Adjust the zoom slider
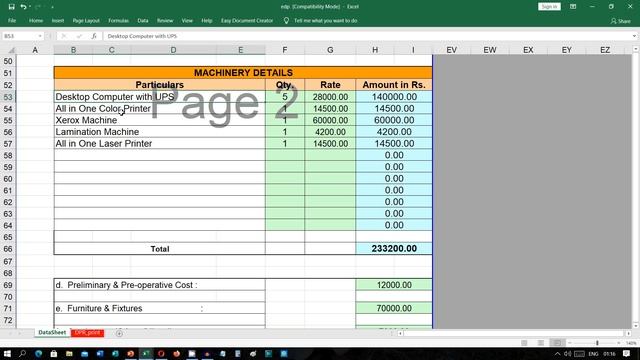 [x=597, y=343]
